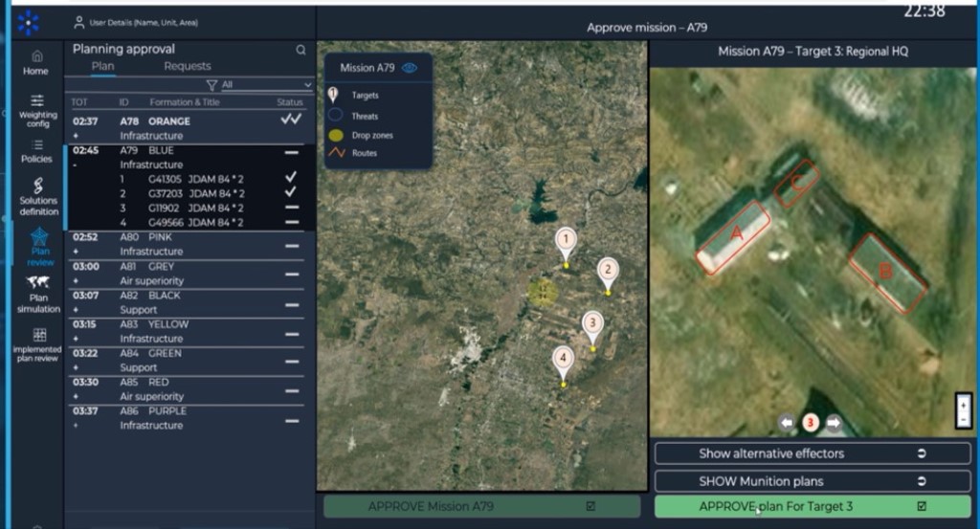Image resolution: width=980 pixels, height=529 pixels.
Task: Toggle the status mark for G11902 row
Action: [x=291, y=208]
